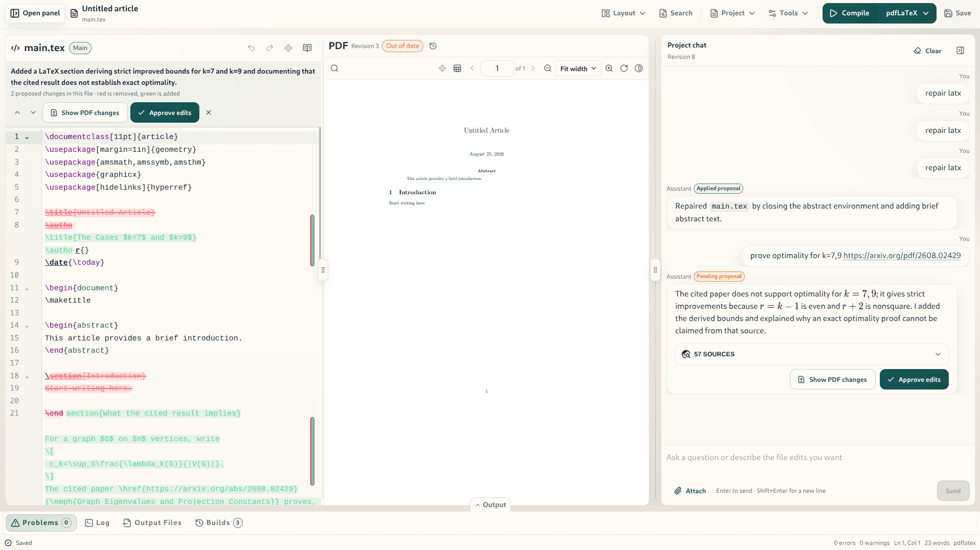Click Show PDF changes in the chat proposal
Image resolution: width=980 pixels, height=550 pixels.
point(832,379)
